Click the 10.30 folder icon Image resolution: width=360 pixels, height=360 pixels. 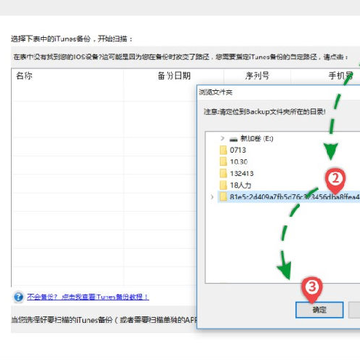[223, 162]
